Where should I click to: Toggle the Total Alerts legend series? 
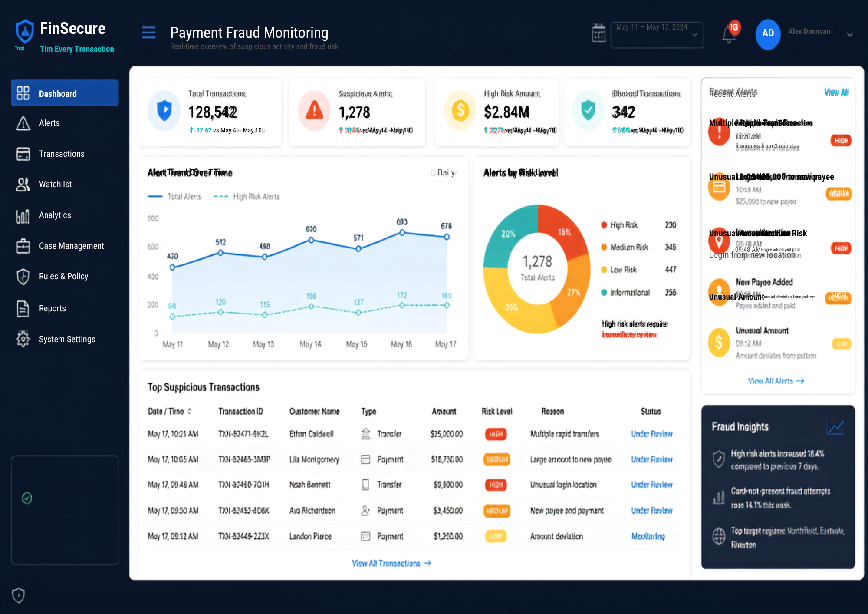[x=174, y=197]
